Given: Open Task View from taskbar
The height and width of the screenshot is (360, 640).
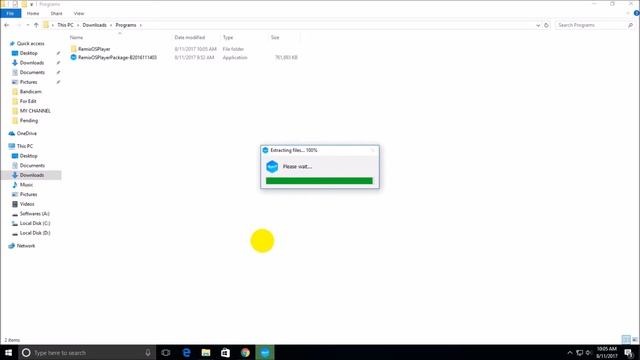Looking at the screenshot, I should click(x=166, y=353).
